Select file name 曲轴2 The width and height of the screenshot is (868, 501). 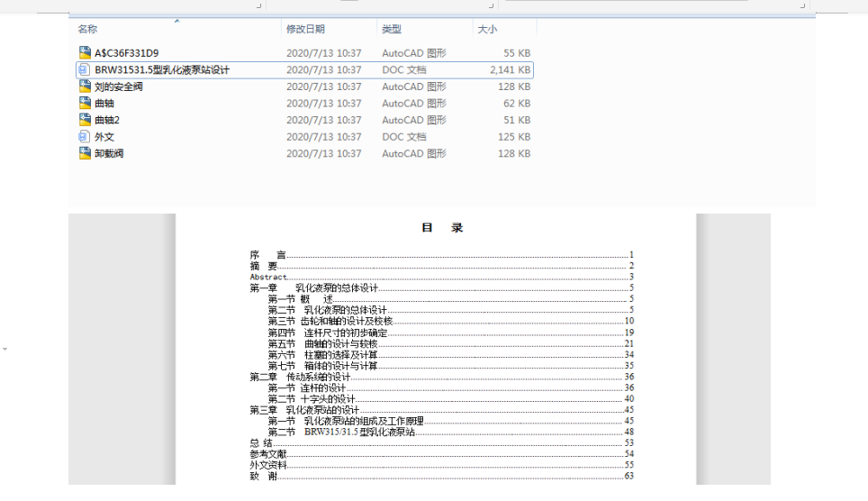pyautogui.click(x=107, y=120)
